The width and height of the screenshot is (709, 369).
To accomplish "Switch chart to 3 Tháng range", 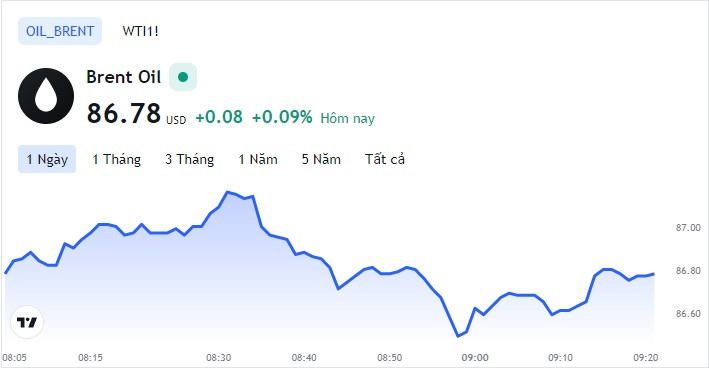I will (x=189, y=159).
